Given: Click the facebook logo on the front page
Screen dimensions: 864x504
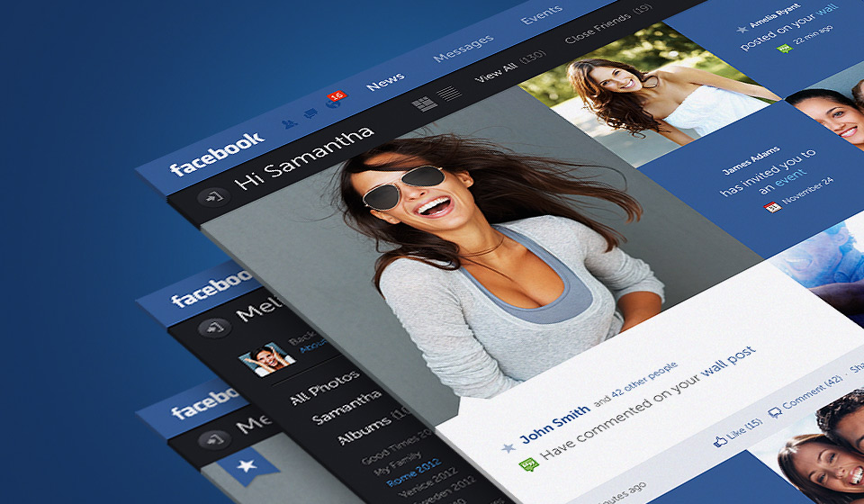Looking at the screenshot, I should 217,154.
